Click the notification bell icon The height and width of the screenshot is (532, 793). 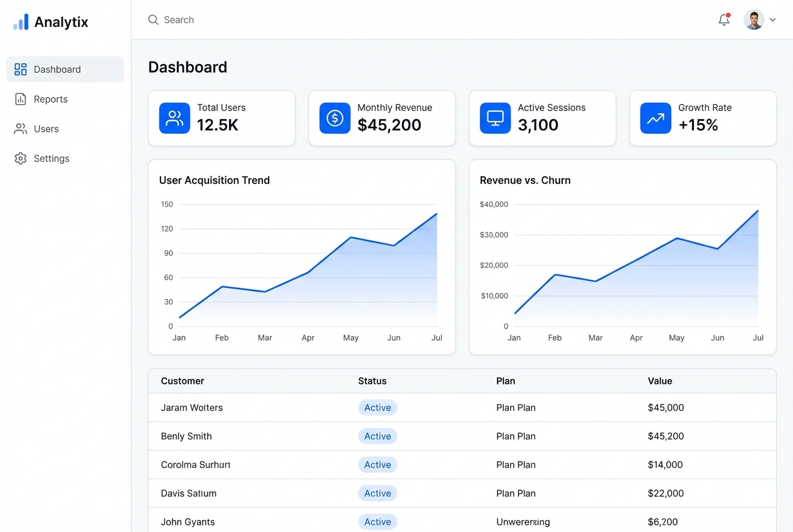[x=724, y=19]
